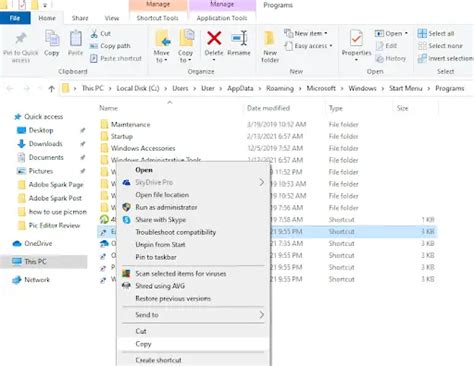Image resolution: width=474 pixels, height=366 pixels.
Task: Click the Properties icon
Action: pyautogui.click(x=356, y=39)
